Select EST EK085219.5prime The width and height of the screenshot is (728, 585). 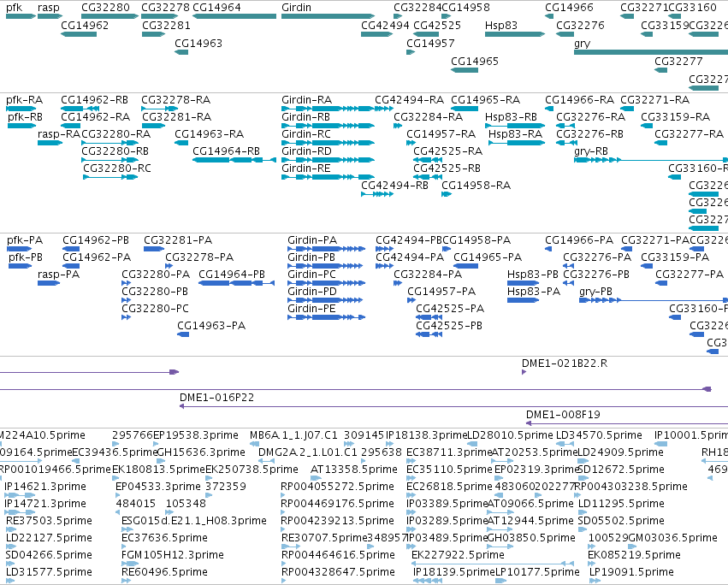pos(634,555)
